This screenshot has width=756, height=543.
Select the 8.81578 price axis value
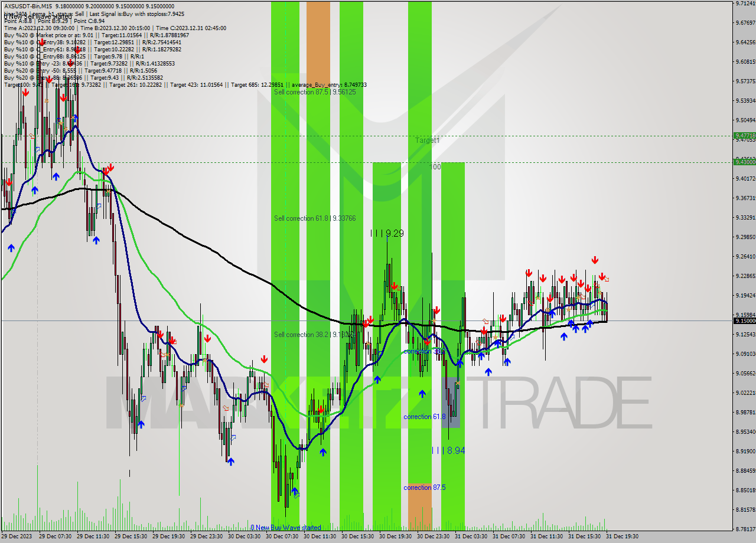pos(745,510)
